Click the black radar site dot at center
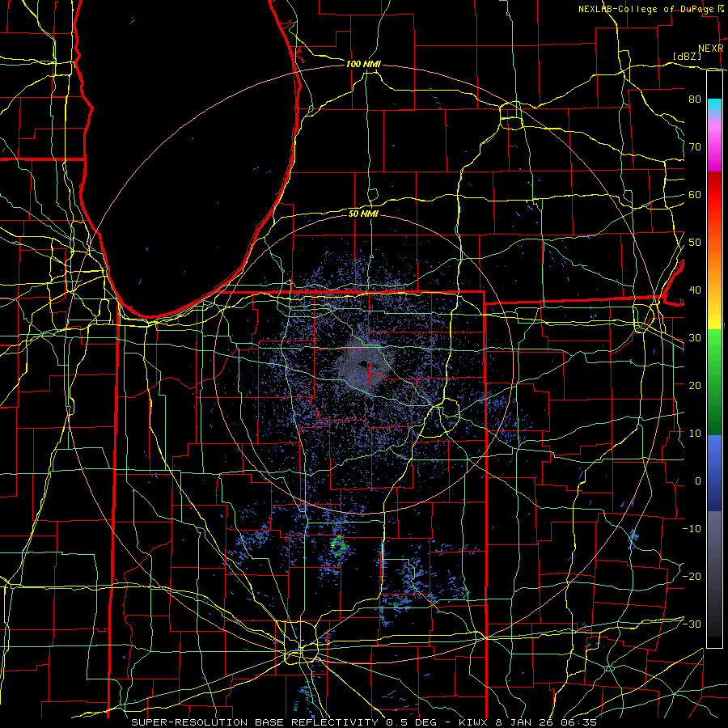Screen dimensions: 728x728 (364, 364)
